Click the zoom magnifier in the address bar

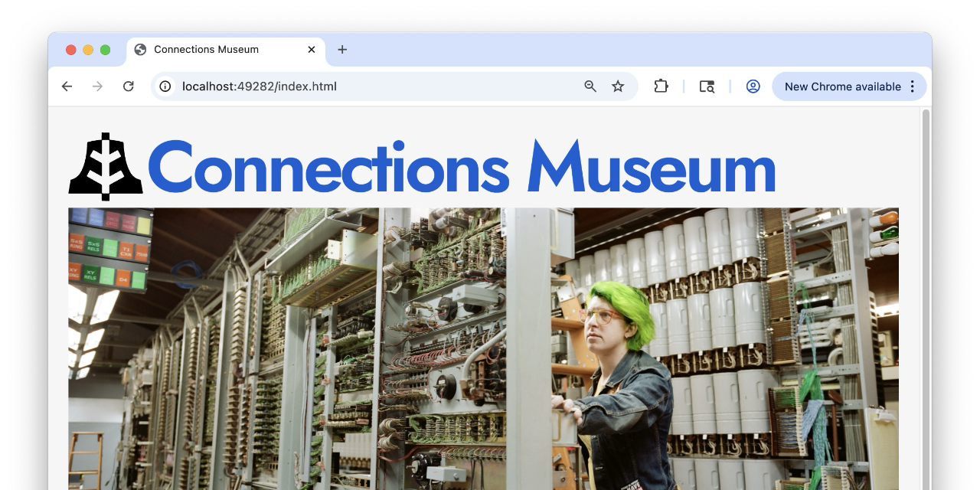click(x=590, y=86)
